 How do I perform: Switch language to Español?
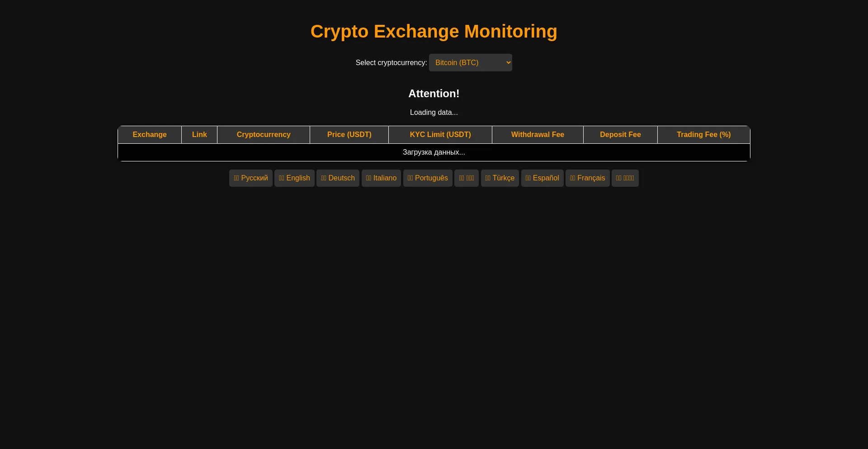(542, 178)
